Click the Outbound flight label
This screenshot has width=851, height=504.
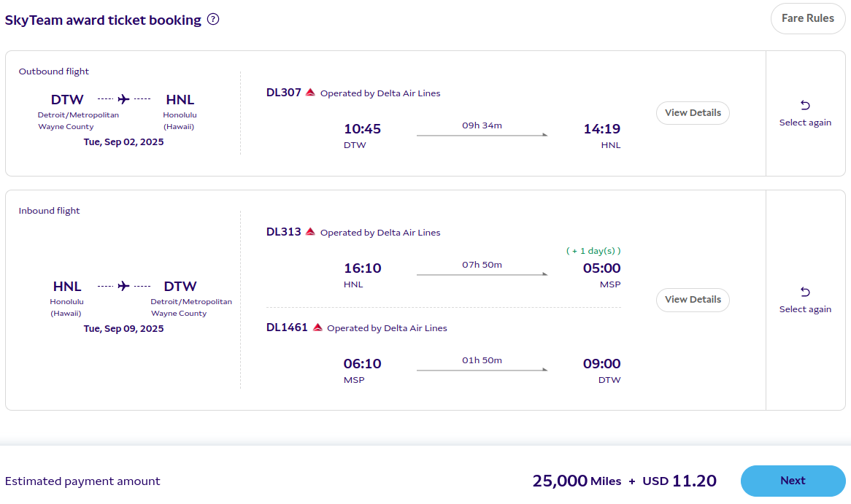click(54, 71)
